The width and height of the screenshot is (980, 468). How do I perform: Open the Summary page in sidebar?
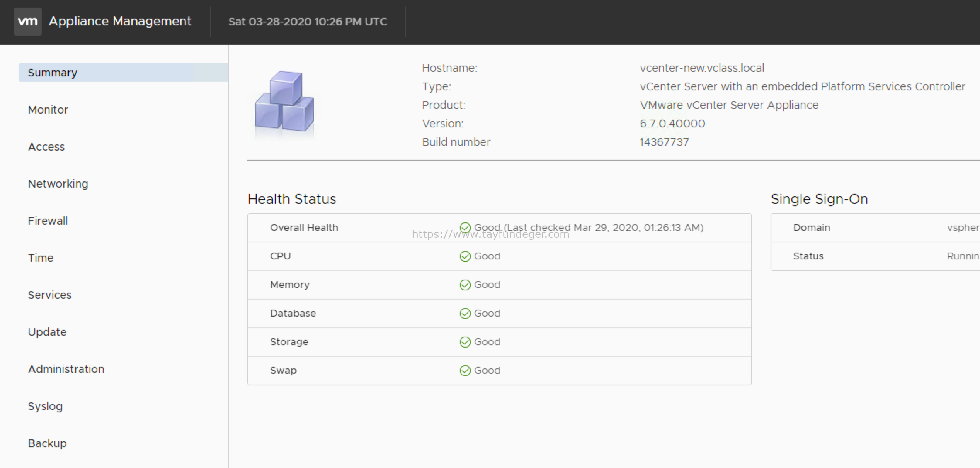[123, 73]
